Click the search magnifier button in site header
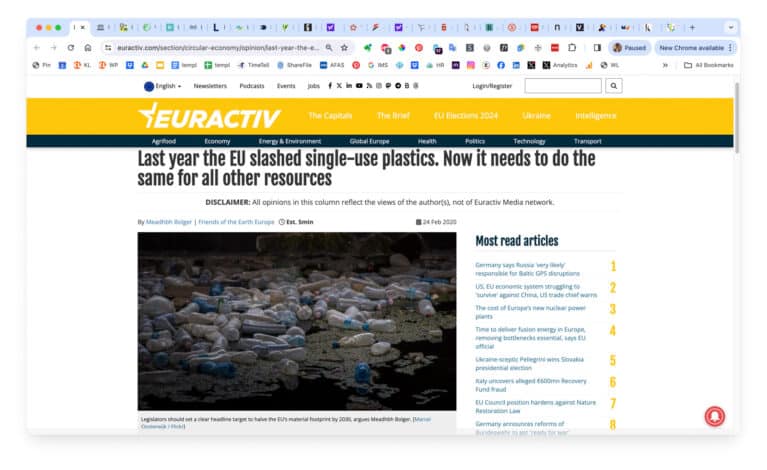This screenshot has width=767, height=470. [614, 86]
